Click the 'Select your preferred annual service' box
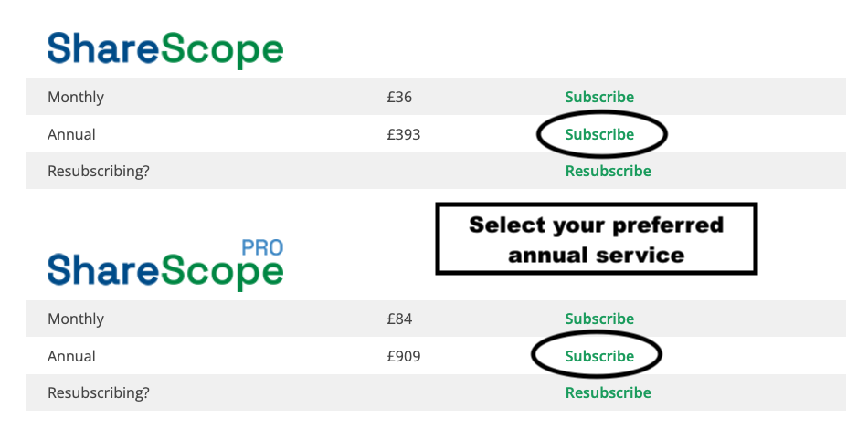The height and width of the screenshot is (429, 868). pos(597,239)
